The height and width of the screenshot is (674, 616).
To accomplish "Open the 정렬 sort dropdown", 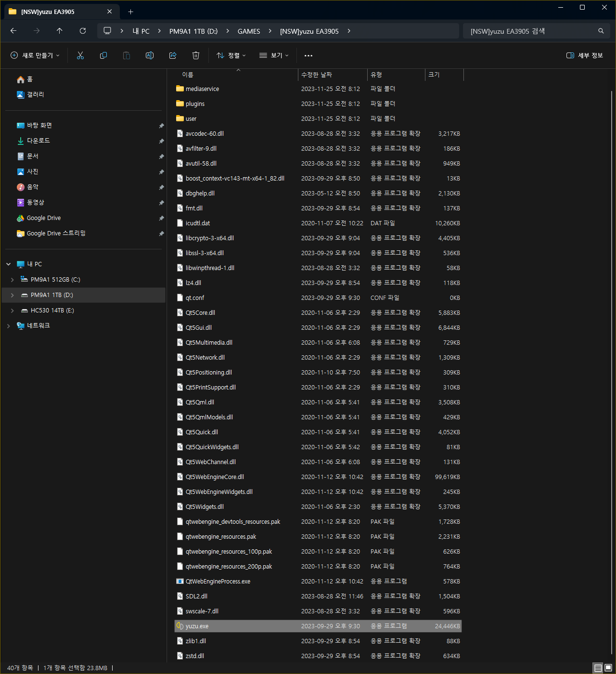I will point(231,55).
